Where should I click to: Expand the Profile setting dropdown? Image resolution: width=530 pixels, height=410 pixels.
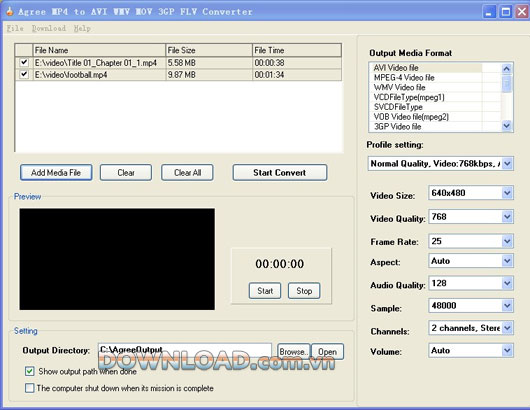507,164
